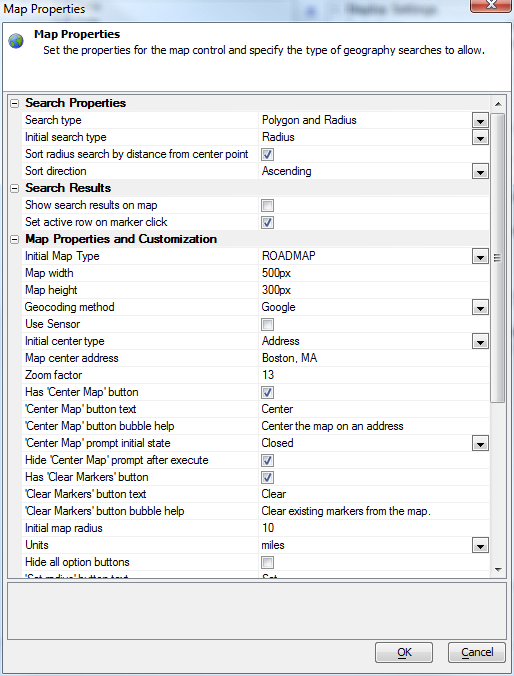This screenshot has width=514, height=676.
Task: Close the Map Properties dialog
Action: point(491,5)
